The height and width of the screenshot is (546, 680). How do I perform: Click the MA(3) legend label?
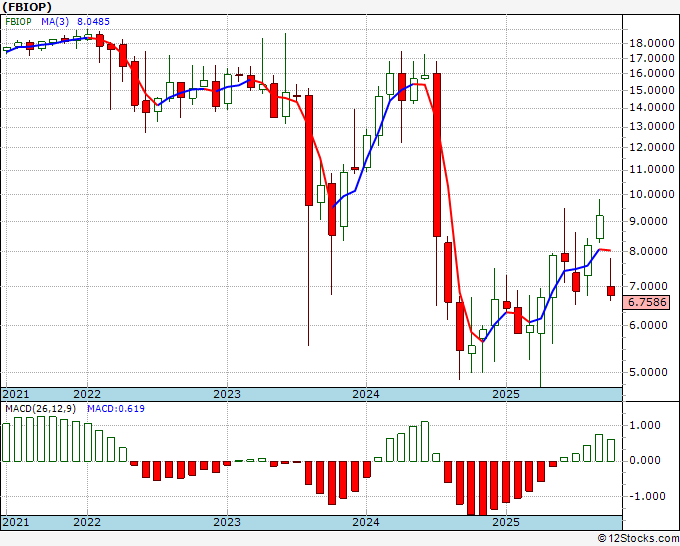tap(55, 22)
